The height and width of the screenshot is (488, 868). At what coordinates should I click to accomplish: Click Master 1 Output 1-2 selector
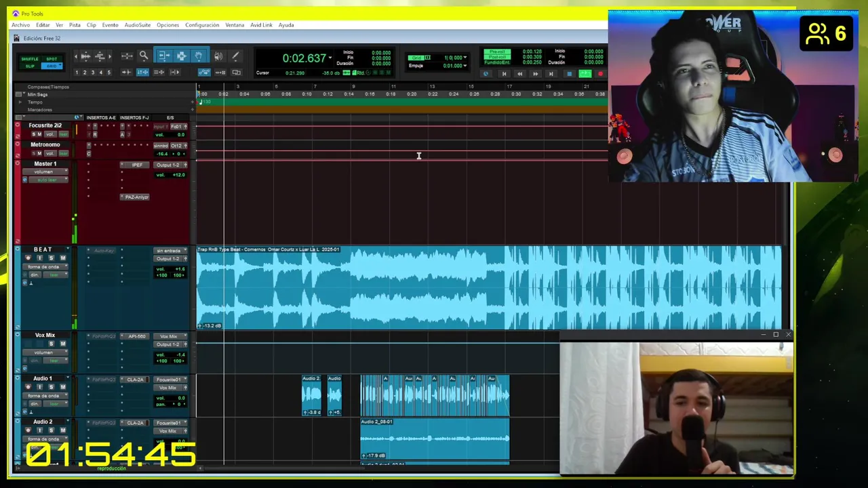[x=167, y=165]
